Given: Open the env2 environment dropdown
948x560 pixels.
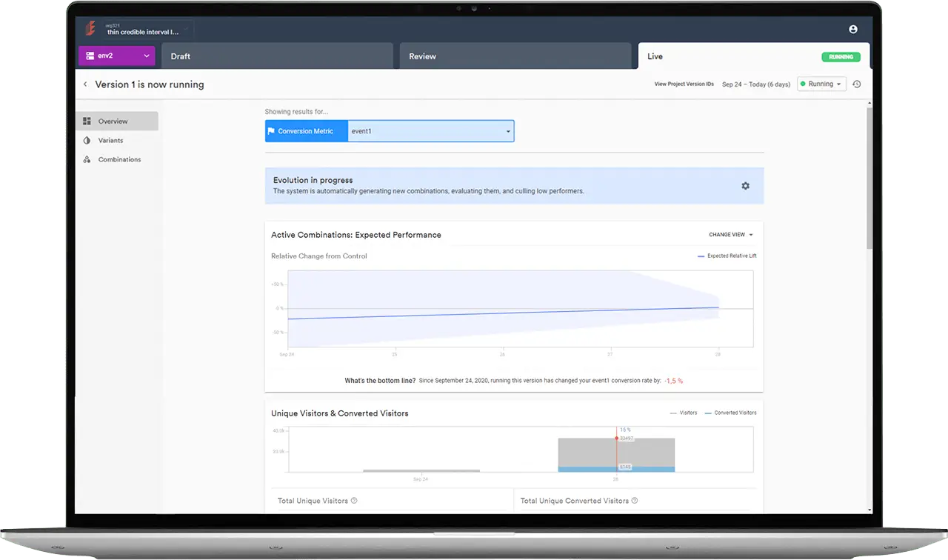Looking at the screenshot, I should click(117, 56).
